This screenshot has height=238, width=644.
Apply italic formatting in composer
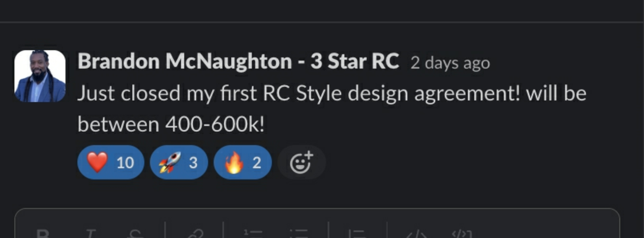coord(91,234)
